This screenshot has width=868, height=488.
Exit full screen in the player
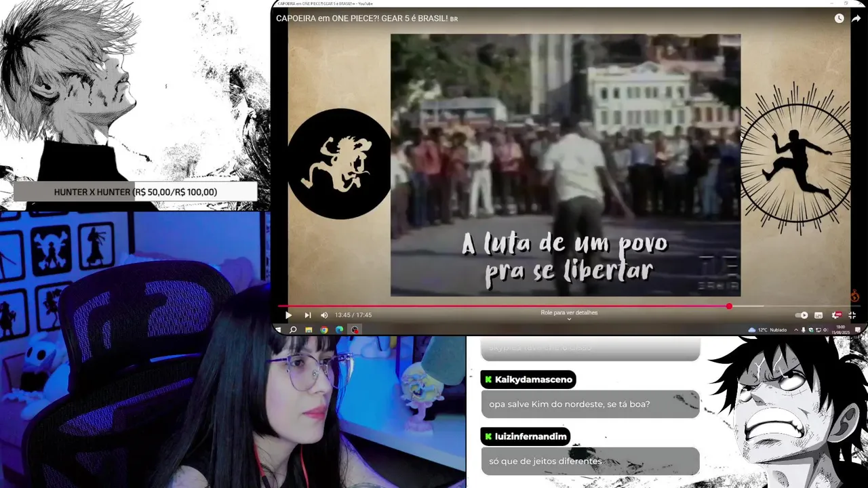[x=852, y=315]
